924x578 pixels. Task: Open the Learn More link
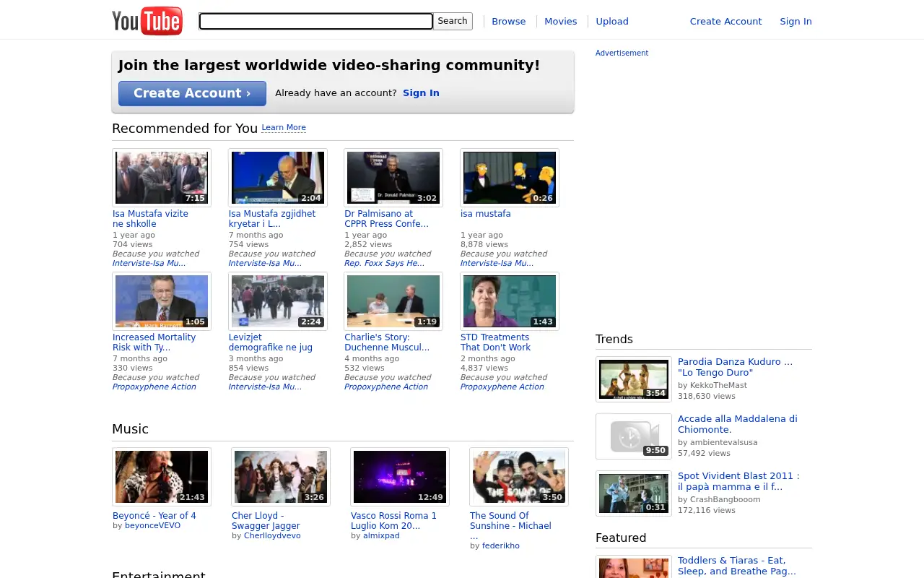pos(284,128)
